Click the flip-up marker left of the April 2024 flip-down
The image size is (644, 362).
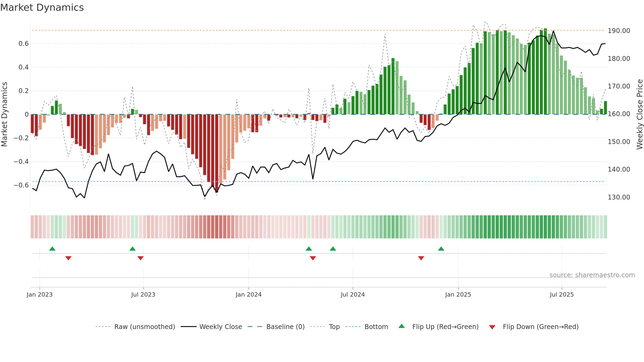point(309,249)
